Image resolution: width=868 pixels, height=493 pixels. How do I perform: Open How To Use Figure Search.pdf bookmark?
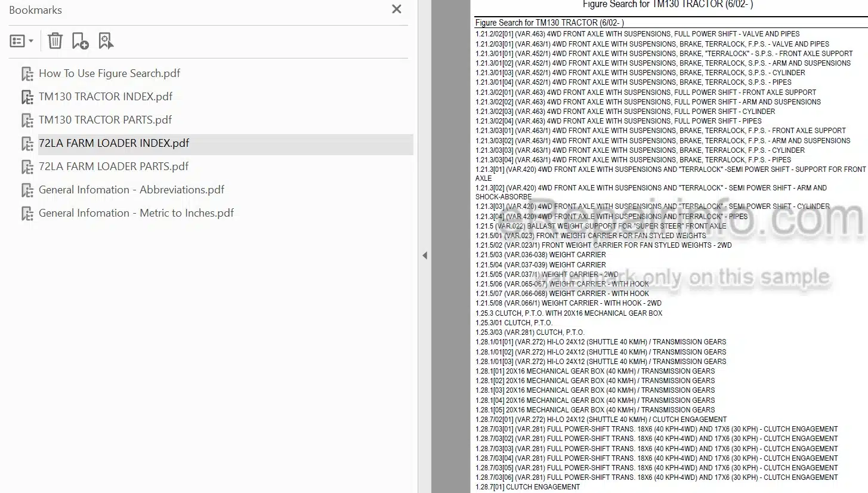109,73
